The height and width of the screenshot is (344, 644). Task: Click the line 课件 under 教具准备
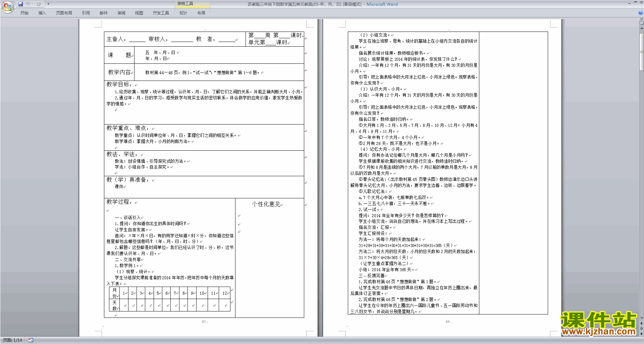coord(119,187)
